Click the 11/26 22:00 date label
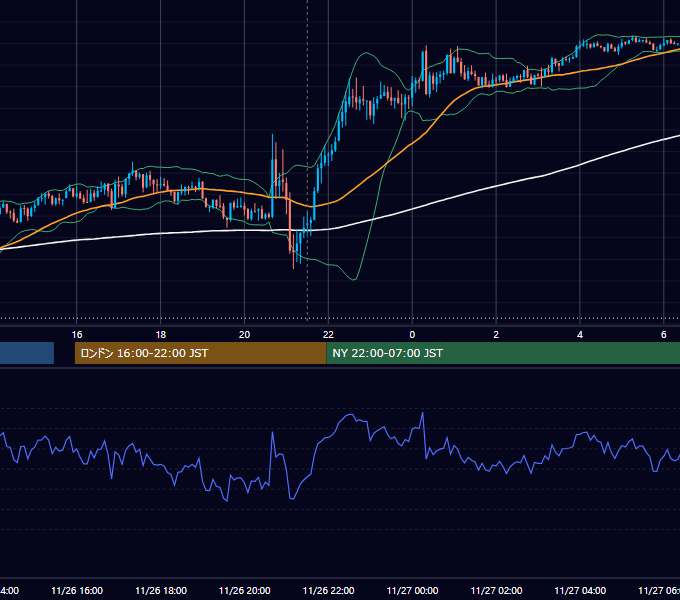The image size is (680, 600). click(x=328, y=590)
